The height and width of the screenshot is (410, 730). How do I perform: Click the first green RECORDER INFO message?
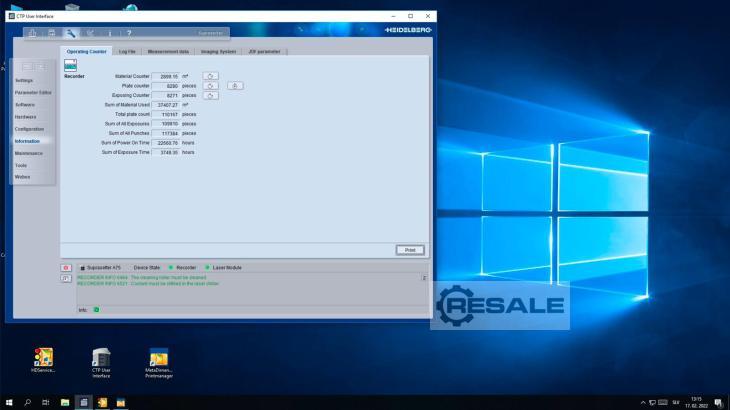pyautogui.click(x=142, y=277)
